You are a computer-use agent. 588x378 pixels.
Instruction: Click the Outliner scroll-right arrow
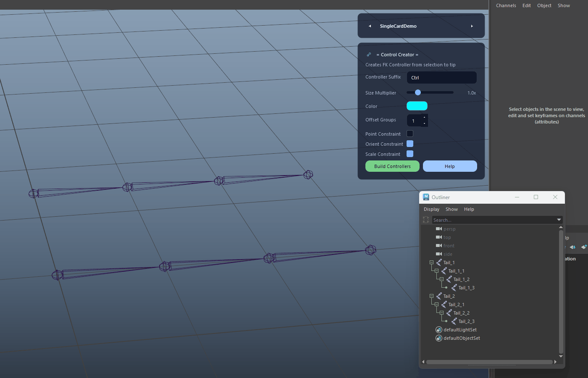click(x=555, y=362)
